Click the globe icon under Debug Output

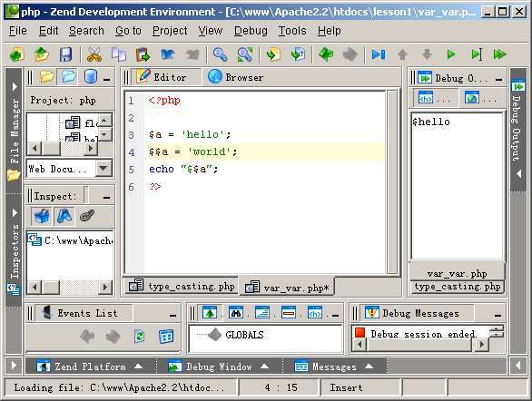(x=472, y=98)
